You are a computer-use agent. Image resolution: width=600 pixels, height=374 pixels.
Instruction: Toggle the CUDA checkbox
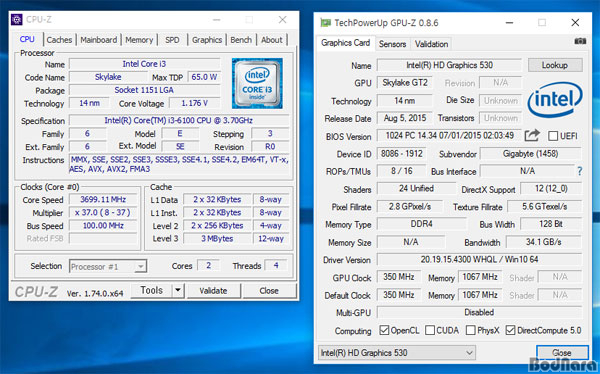(430, 330)
